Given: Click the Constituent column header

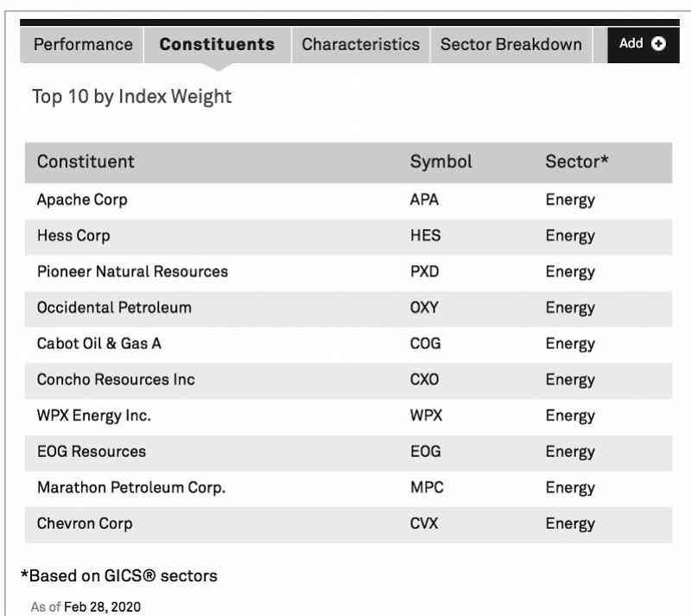Looking at the screenshot, I should coord(86,162).
